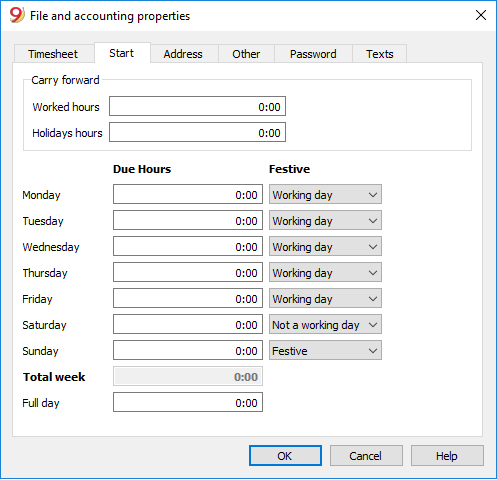497x480 pixels.
Task: Open Saturday 'Not a working day' dropdown
Action: point(325,324)
